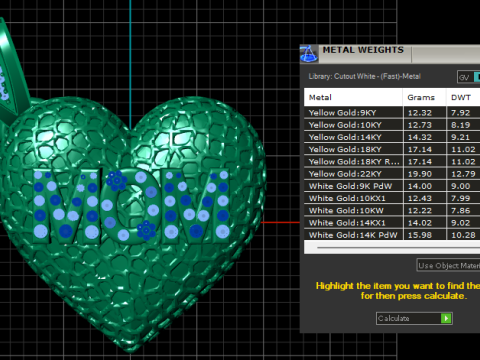480x360 pixels.
Task: Click the horizontal scrollbar under metals table
Action: tap(398, 248)
